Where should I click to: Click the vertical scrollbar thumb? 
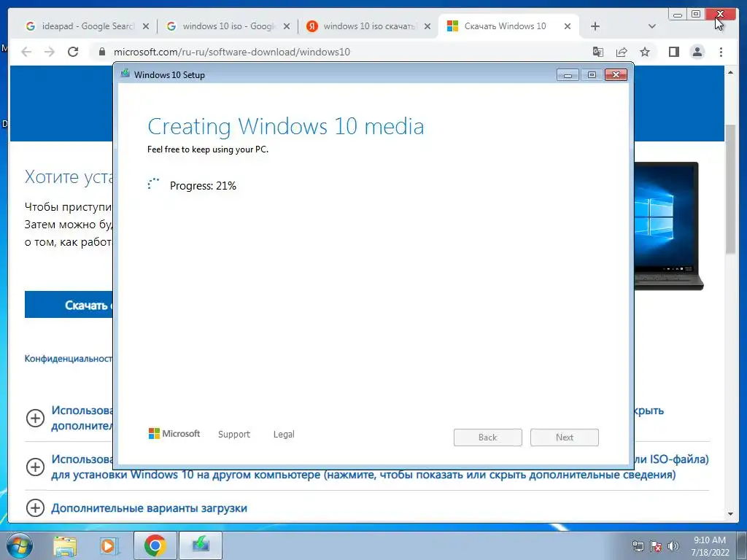coord(730,189)
